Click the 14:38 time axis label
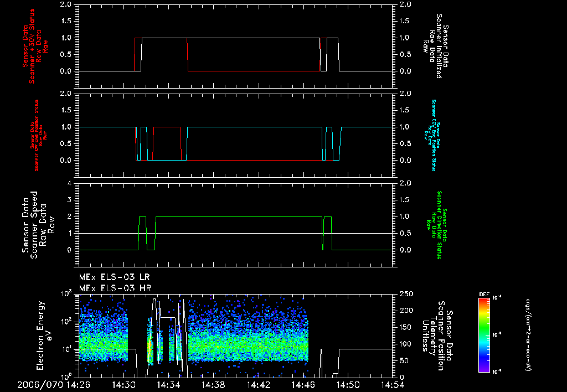This screenshot has height=392, width=567. [213, 385]
